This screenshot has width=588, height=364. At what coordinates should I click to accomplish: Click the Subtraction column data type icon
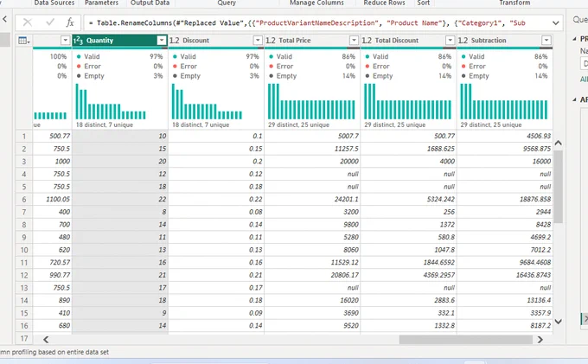point(463,41)
